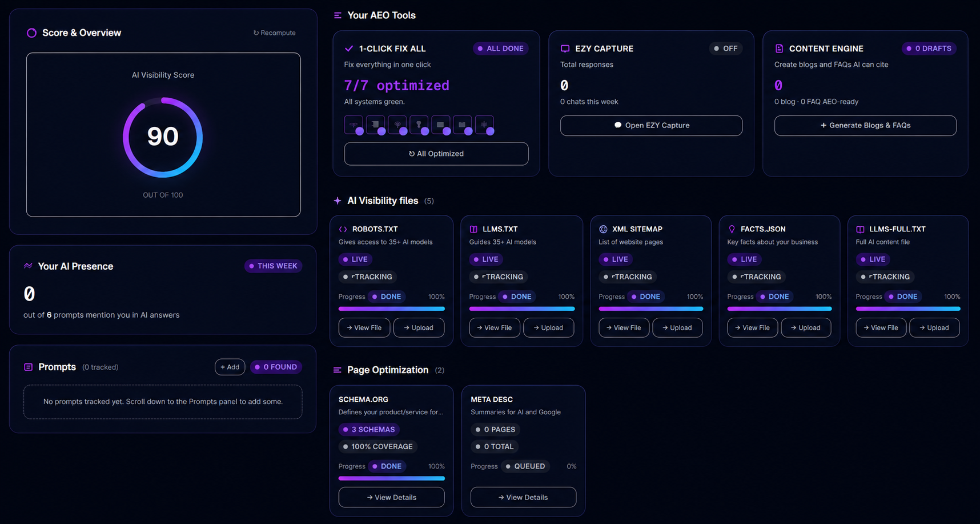View File for ROBOTS.TXT
Image resolution: width=980 pixels, height=524 pixels.
[364, 327]
